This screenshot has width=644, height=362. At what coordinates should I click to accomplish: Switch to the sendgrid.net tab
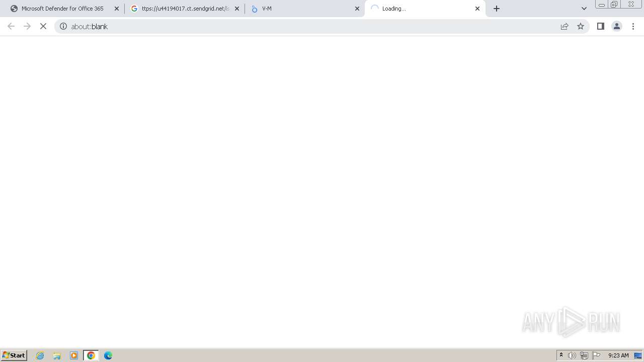(x=185, y=9)
